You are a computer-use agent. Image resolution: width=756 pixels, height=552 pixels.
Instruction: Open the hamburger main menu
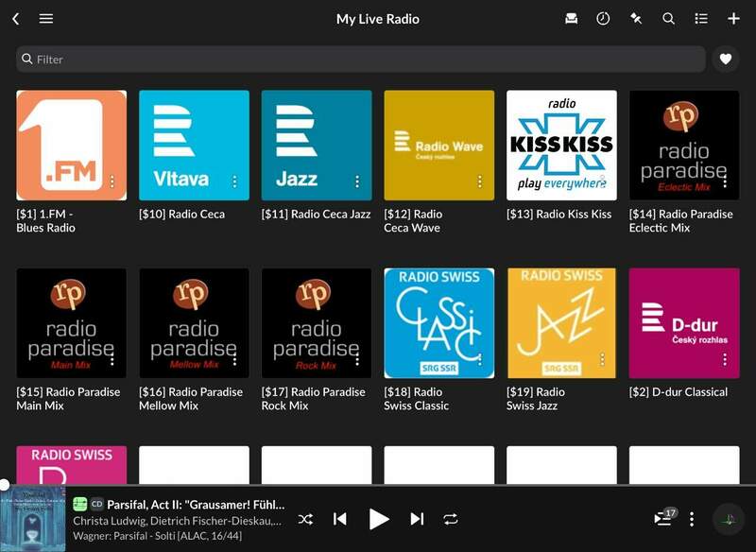click(x=45, y=19)
